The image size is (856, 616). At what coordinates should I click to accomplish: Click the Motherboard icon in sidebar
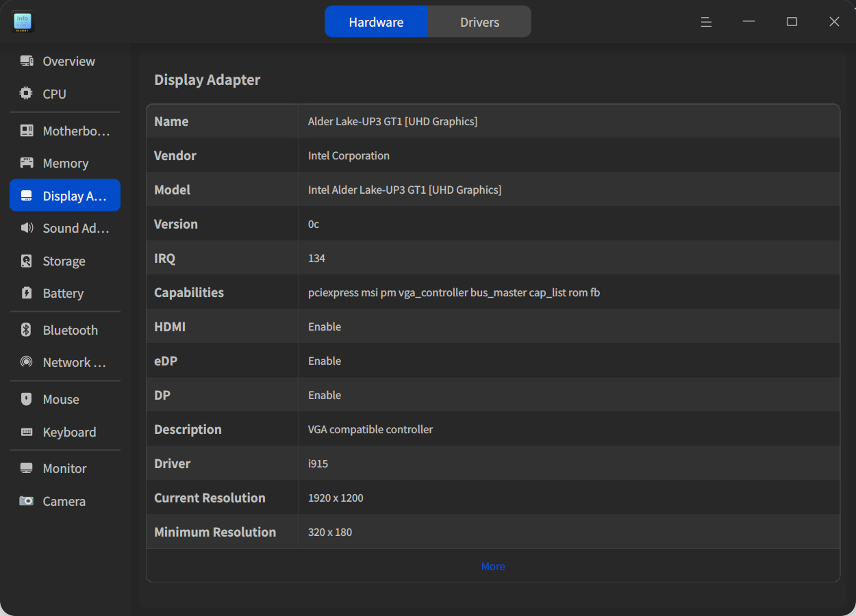[27, 131]
